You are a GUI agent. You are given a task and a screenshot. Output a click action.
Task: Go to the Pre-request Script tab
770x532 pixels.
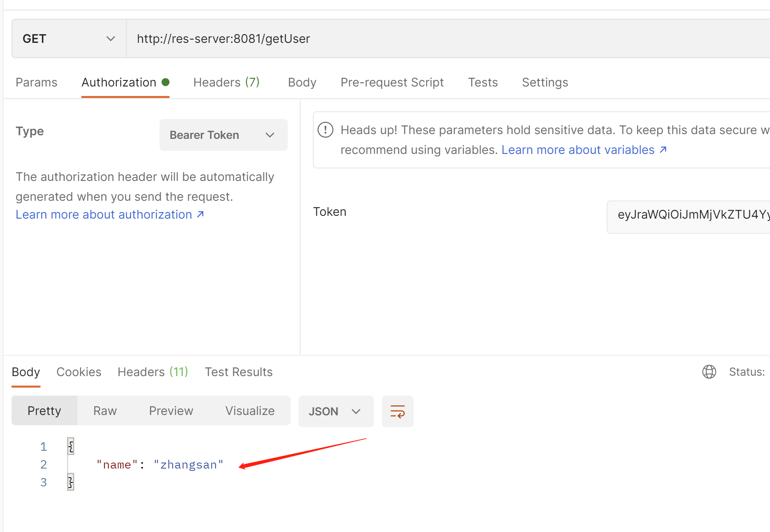(x=392, y=83)
